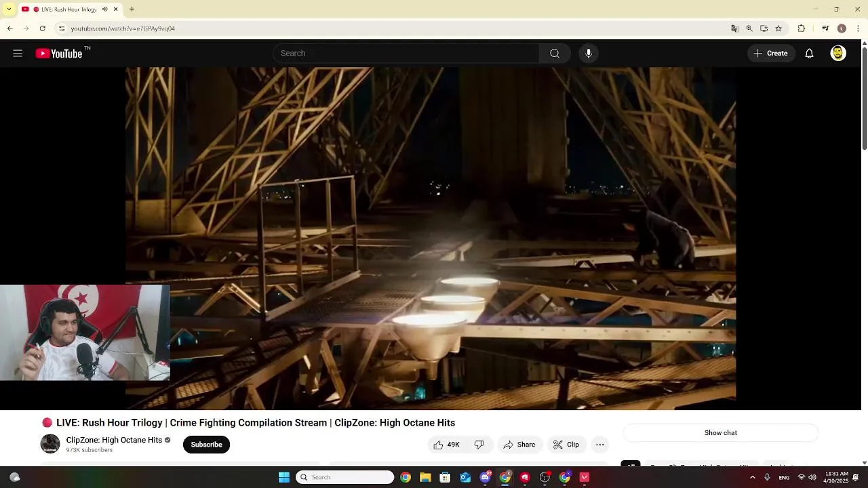Click the Chrome address bar URL
Image resolution: width=868 pixels, height=488 pixels.
pyautogui.click(x=123, y=28)
